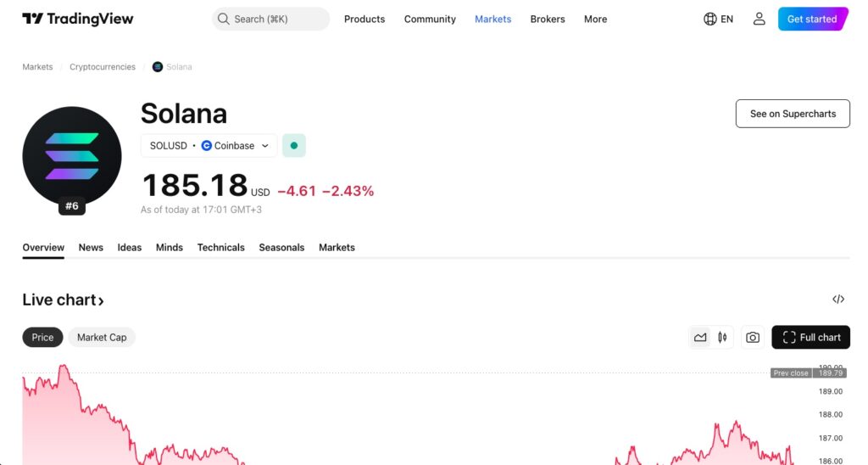Viewport: 868px width, 465px height.
Task: Click the EN language label
Action: click(726, 19)
